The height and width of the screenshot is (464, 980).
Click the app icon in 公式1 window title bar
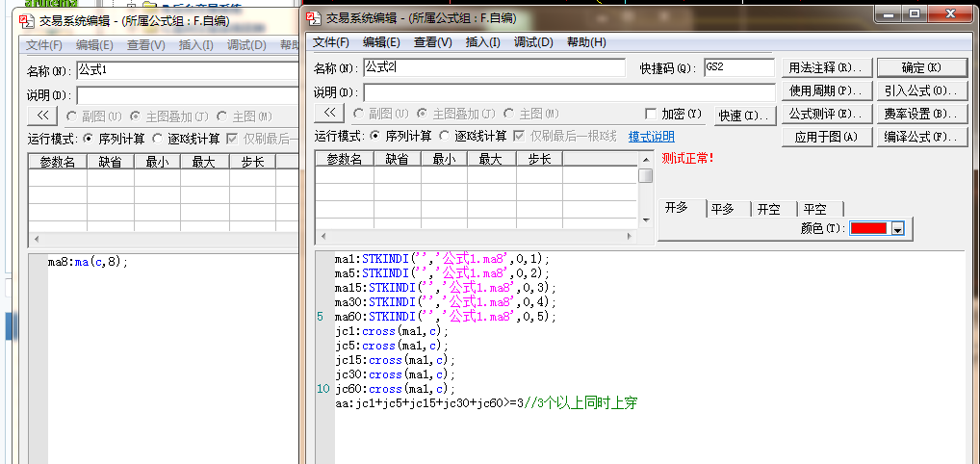pos(26,21)
